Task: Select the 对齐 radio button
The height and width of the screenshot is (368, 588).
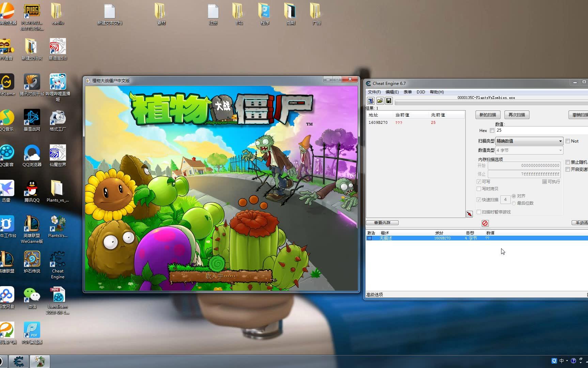Action: (514, 196)
